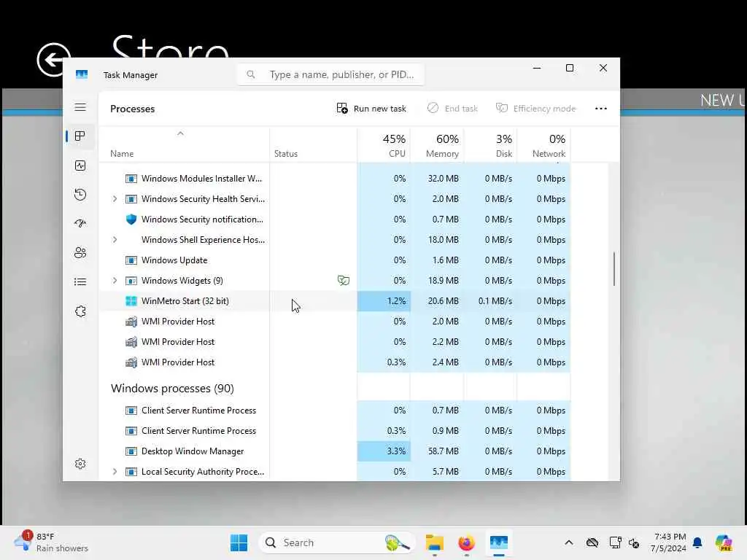Show hidden system tray icons chevron

click(569, 542)
